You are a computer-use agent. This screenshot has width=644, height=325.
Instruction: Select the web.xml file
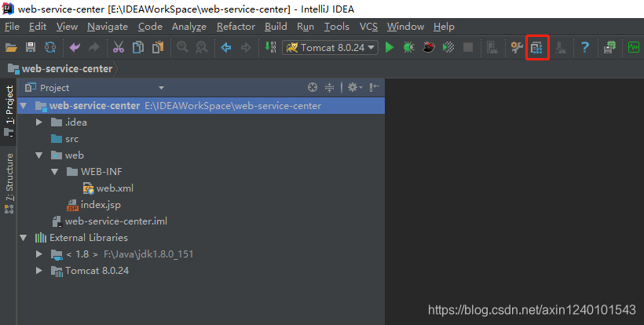[108, 188]
